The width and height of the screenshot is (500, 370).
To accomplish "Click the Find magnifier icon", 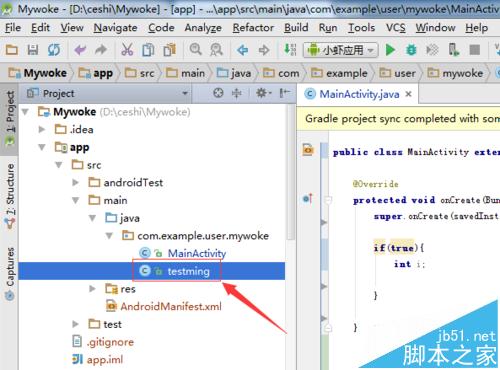I will coord(196,50).
